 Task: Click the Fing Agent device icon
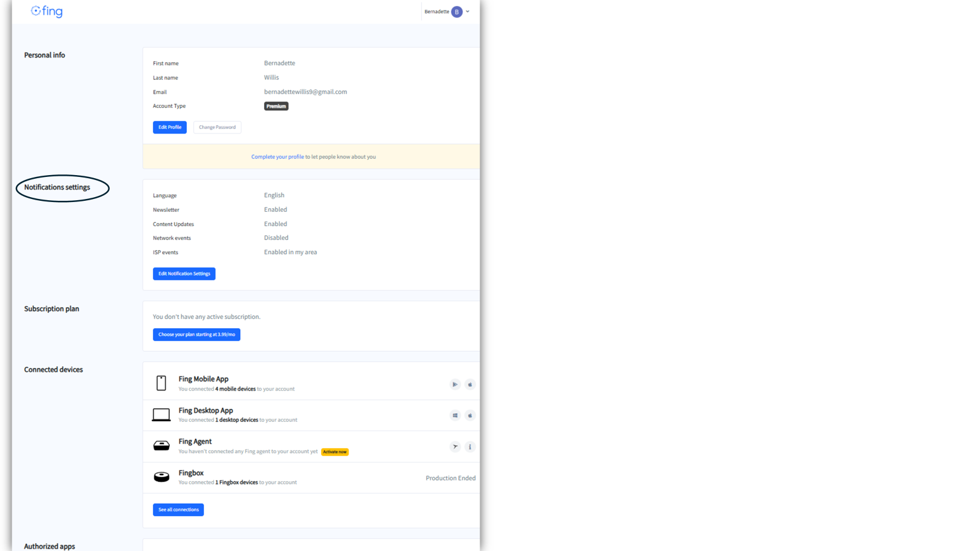pos(161,446)
